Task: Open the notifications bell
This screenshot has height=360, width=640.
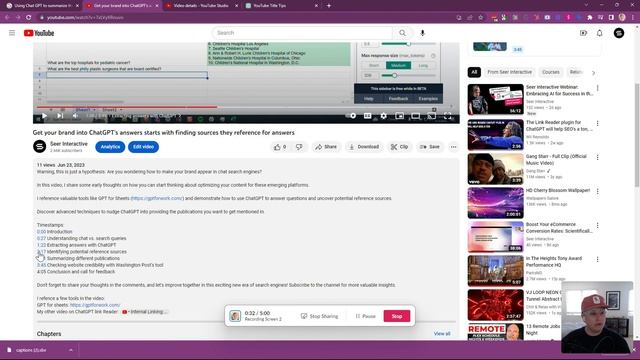Action: 600,33
